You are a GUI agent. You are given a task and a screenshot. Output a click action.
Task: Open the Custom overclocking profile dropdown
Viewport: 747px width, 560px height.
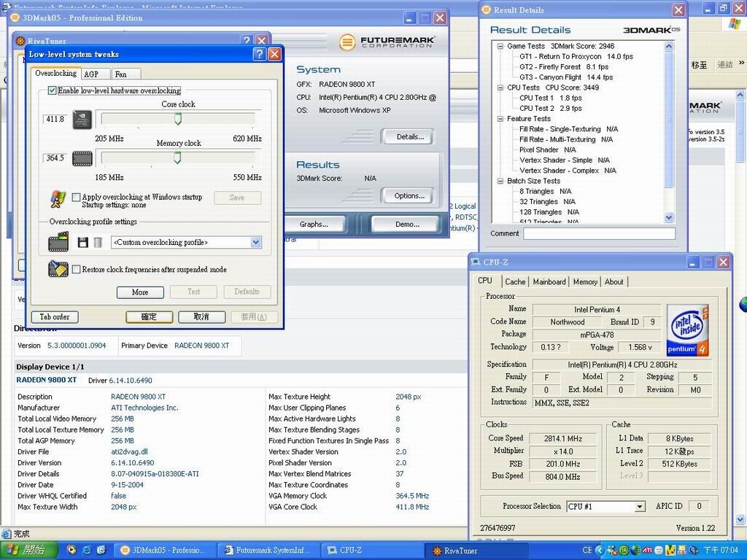255,242
